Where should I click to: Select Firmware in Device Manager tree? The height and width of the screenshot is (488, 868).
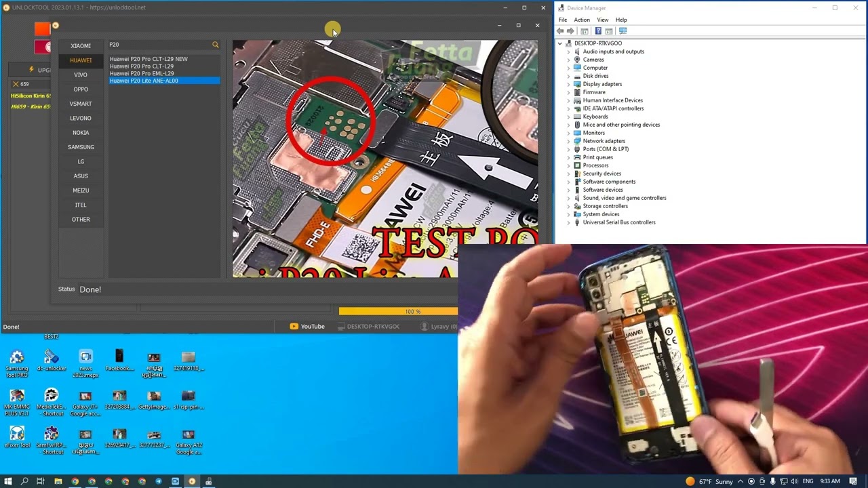[594, 92]
